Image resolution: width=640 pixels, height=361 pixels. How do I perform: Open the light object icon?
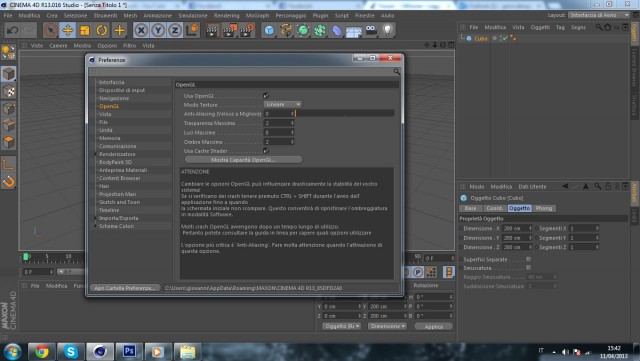388,30
